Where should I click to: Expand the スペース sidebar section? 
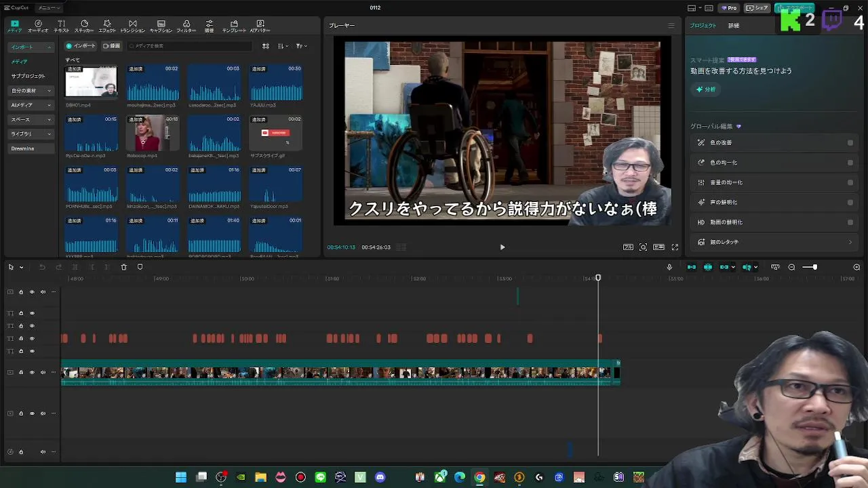(31, 119)
